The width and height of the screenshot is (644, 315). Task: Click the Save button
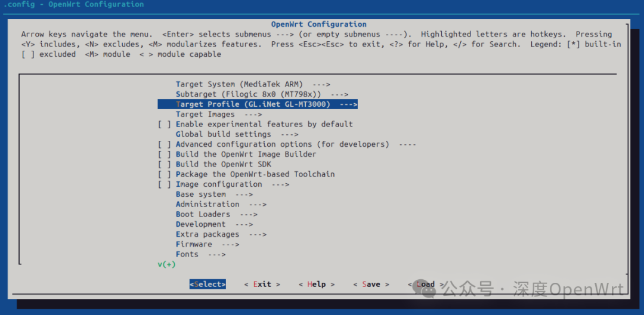[x=371, y=285]
